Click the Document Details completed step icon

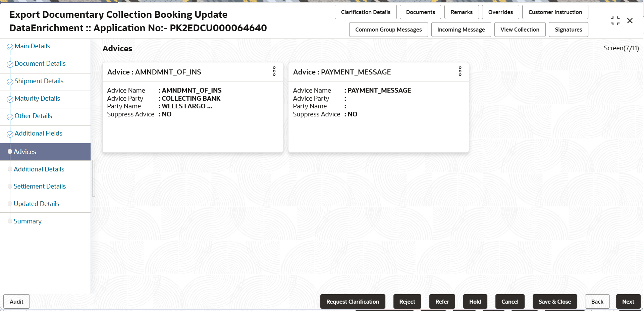pos(10,64)
